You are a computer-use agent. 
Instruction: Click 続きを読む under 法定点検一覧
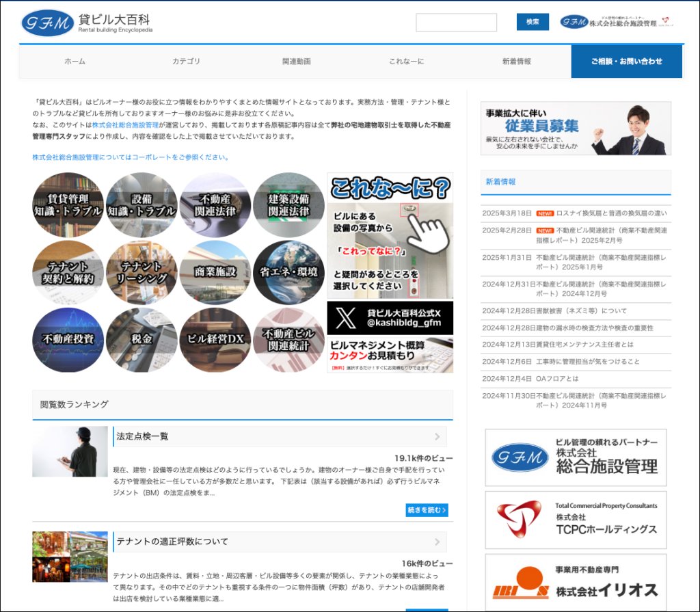427,510
